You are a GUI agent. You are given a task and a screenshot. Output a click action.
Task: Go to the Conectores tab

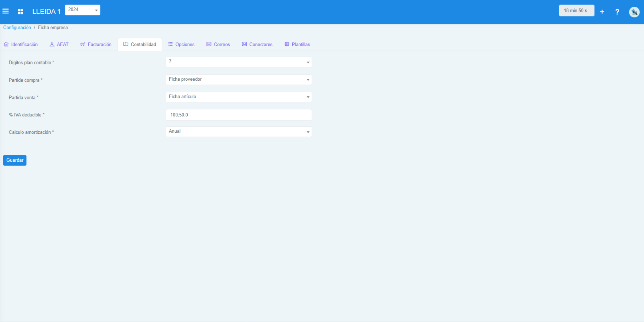point(257,44)
